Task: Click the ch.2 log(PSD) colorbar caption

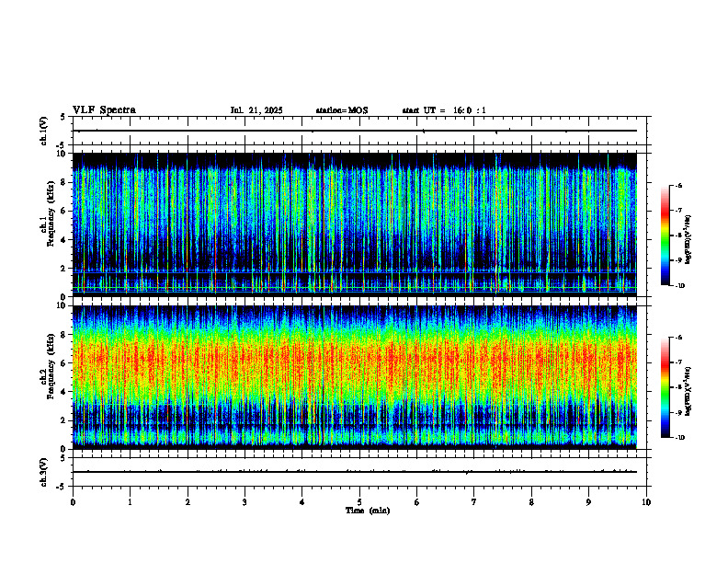Action: click(x=688, y=392)
